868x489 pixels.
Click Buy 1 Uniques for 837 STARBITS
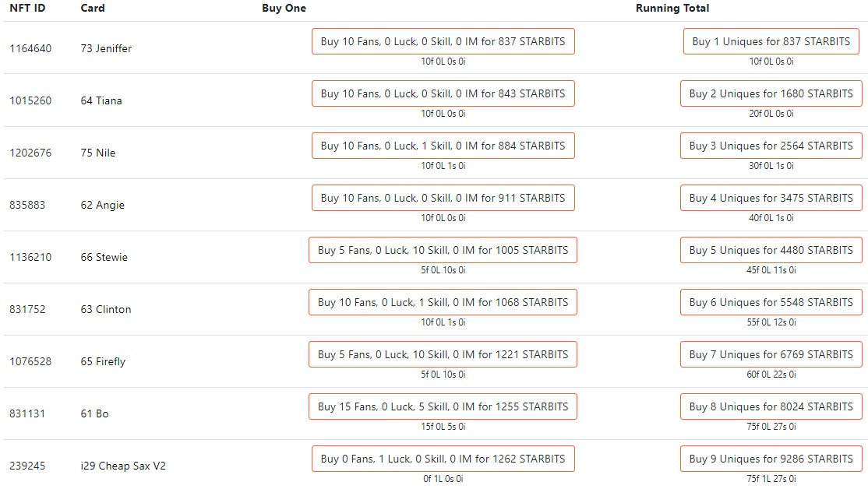coord(771,41)
